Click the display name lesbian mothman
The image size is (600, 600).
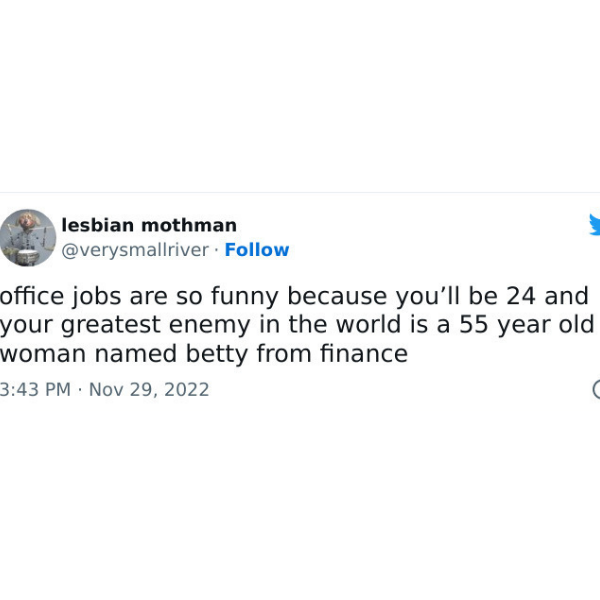pyautogui.click(x=149, y=225)
